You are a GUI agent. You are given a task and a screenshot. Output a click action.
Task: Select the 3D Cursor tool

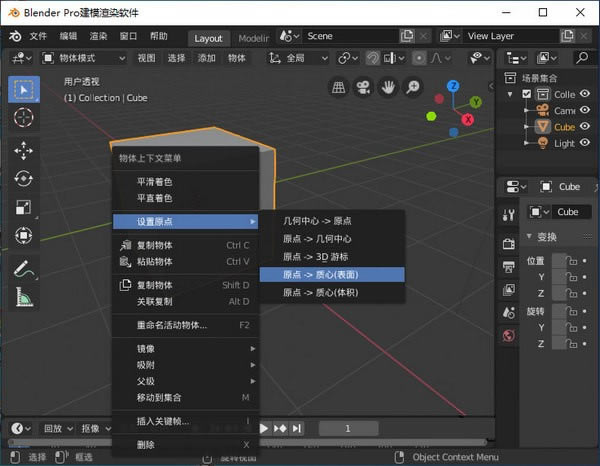point(23,118)
